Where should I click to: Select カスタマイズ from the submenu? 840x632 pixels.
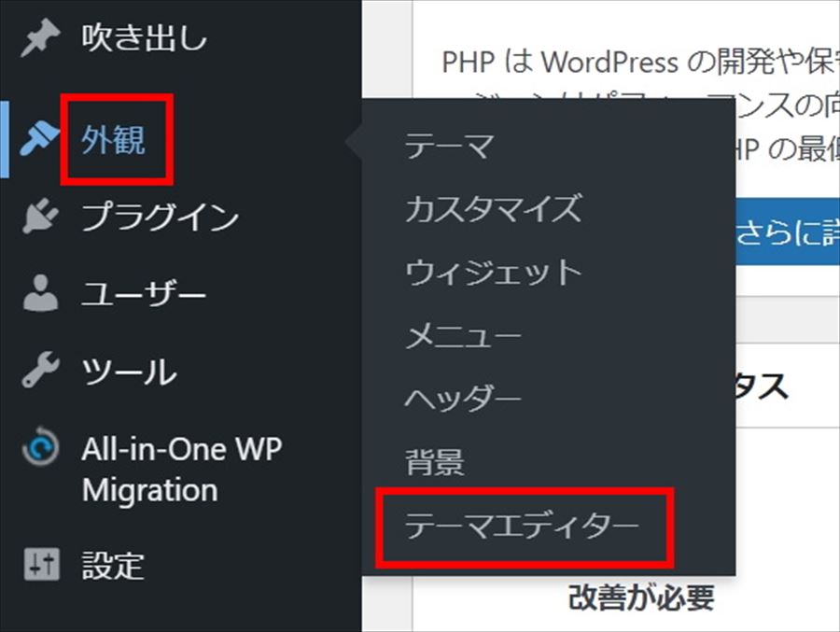[x=493, y=209]
